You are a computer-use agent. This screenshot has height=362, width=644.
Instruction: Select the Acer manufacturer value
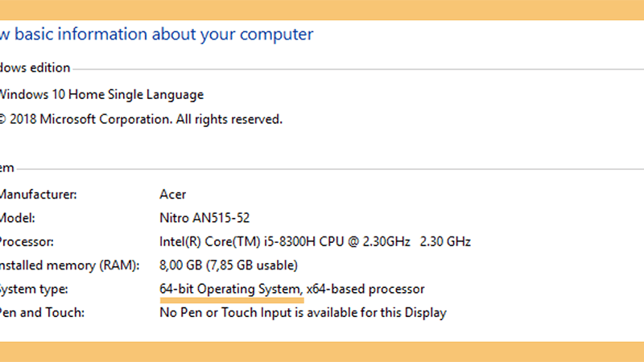coord(172,195)
